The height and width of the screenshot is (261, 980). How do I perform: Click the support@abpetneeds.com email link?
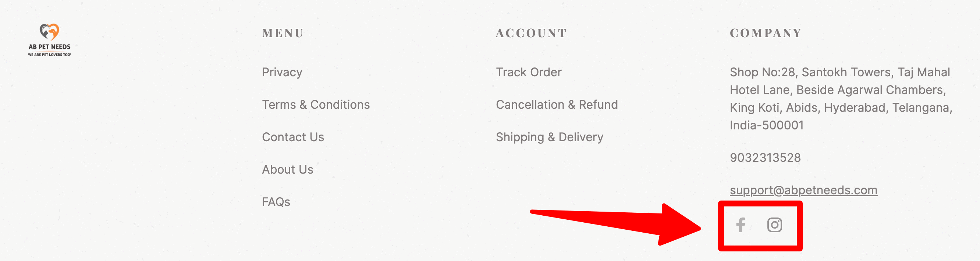coord(803,190)
